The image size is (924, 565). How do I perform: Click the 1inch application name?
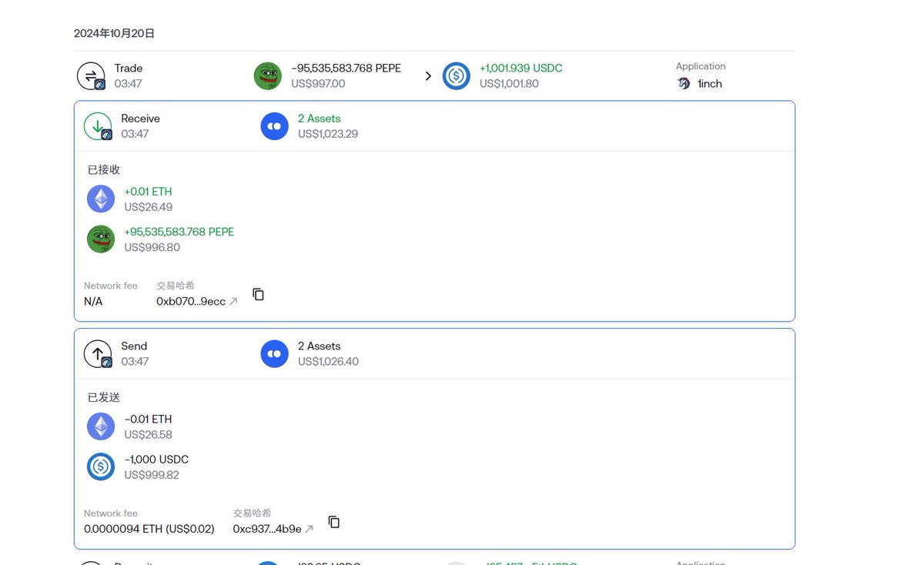coord(709,84)
